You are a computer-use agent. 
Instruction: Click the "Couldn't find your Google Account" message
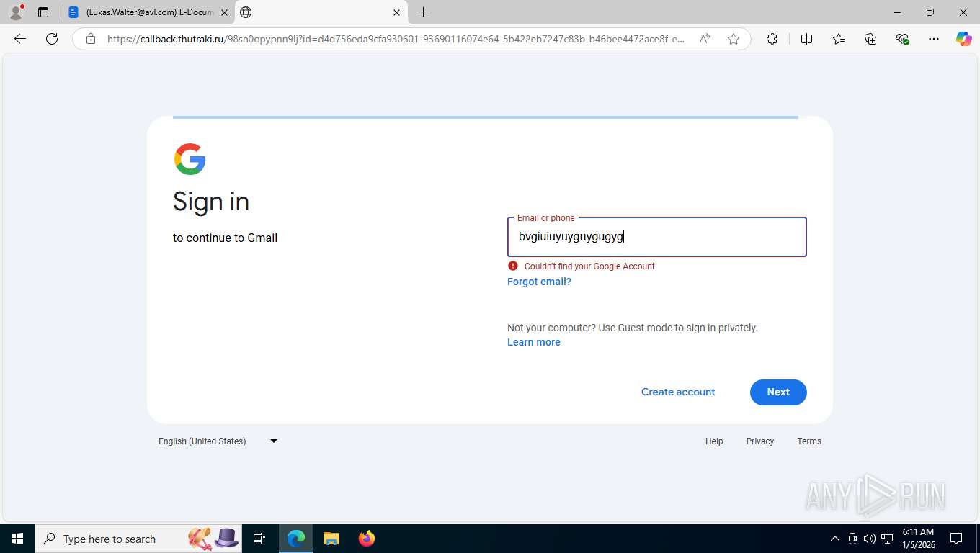(589, 266)
